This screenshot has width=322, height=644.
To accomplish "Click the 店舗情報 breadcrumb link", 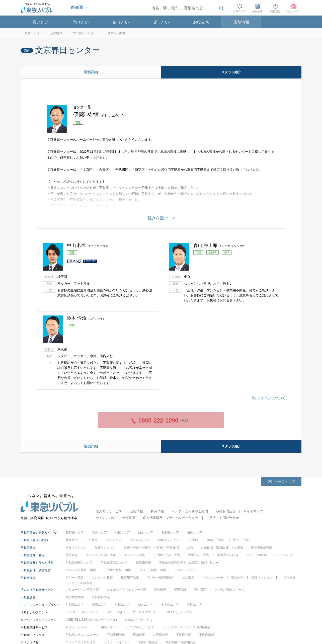I will tap(56, 33).
